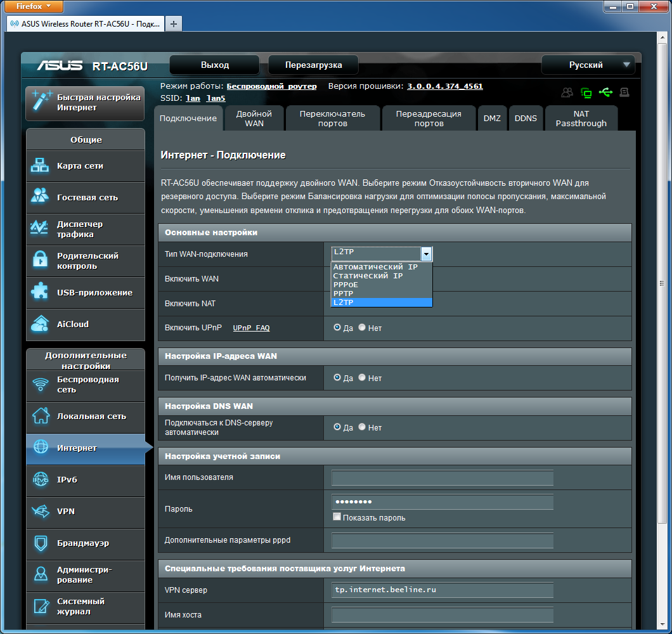Select 'Нет' for automatic WAN IP
672x634 pixels.
(362, 378)
